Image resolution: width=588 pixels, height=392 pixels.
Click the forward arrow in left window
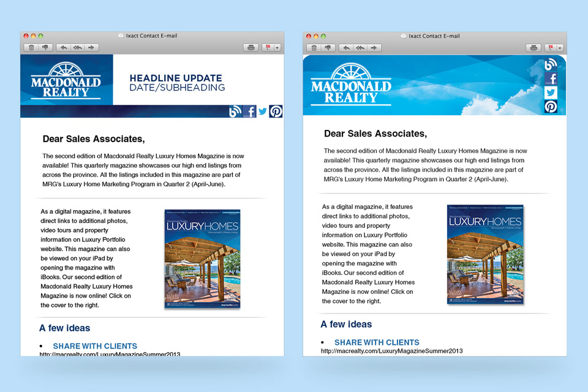(91, 48)
